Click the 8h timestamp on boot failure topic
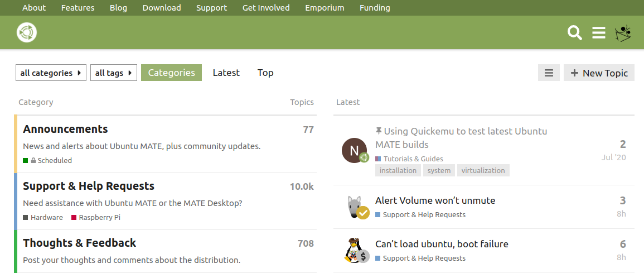Image resolution: width=644 pixels, height=273 pixels. point(621,257)
